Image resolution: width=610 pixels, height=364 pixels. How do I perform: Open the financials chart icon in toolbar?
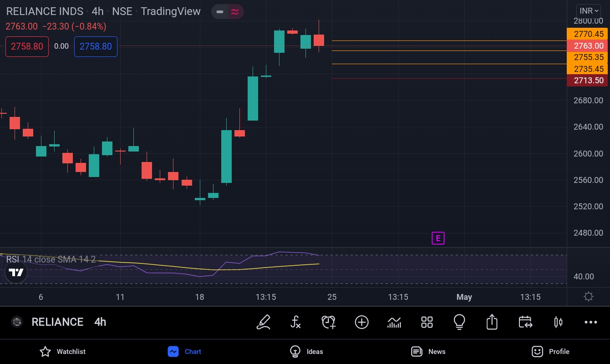coord(394,322)
